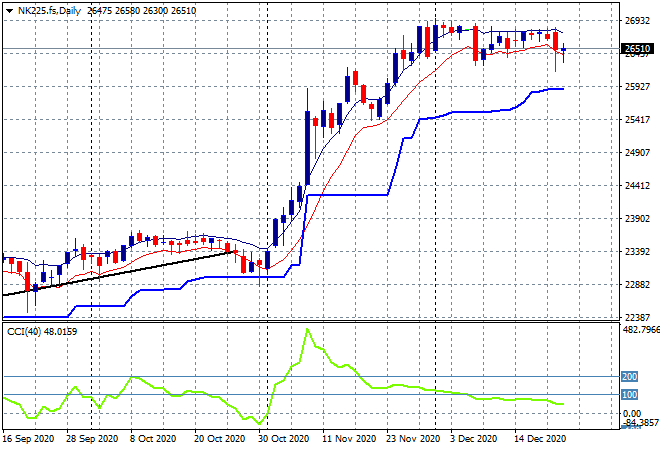Viewport: 660px width, 450px height.
Task: Click the CCI peak near 482 level
Action: pyautogui.click(x=307, y=329)
